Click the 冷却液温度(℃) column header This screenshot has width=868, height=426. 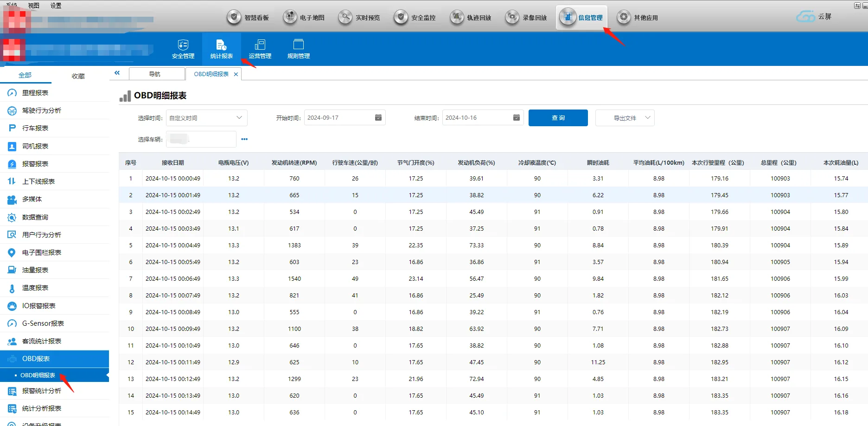tap(537, 163)
